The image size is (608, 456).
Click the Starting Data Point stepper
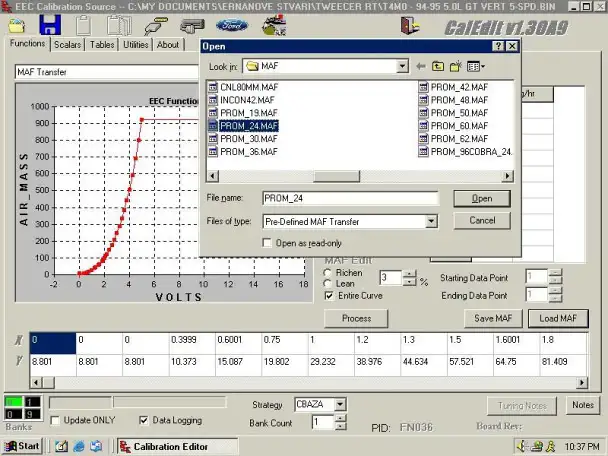point(555,277)
